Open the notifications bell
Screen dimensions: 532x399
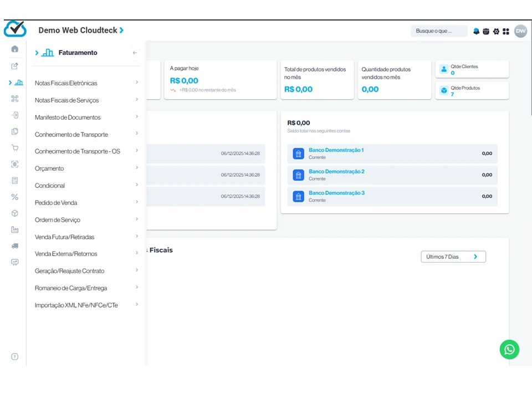[476, 31]
